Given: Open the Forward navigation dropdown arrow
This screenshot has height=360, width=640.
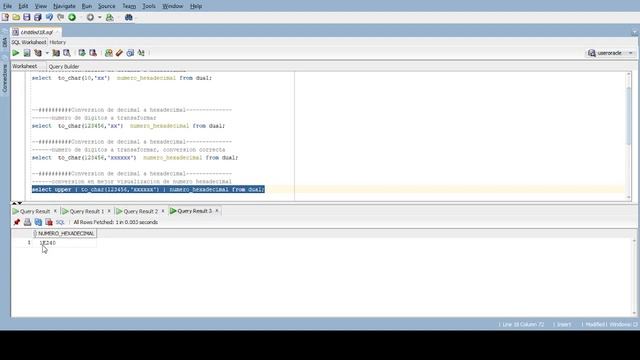Looking at the screenshot, I should coord(99,18).
